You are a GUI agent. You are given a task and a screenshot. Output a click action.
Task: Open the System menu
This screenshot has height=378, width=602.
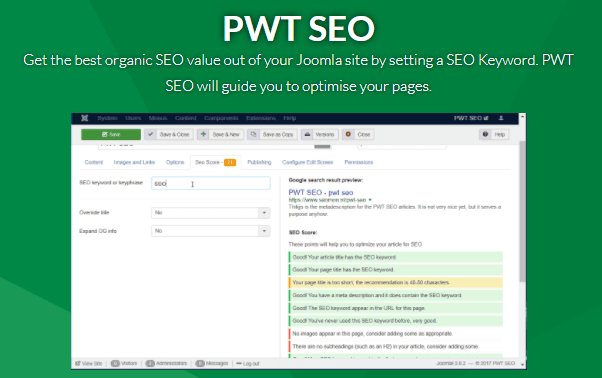[x=107, y=118]
